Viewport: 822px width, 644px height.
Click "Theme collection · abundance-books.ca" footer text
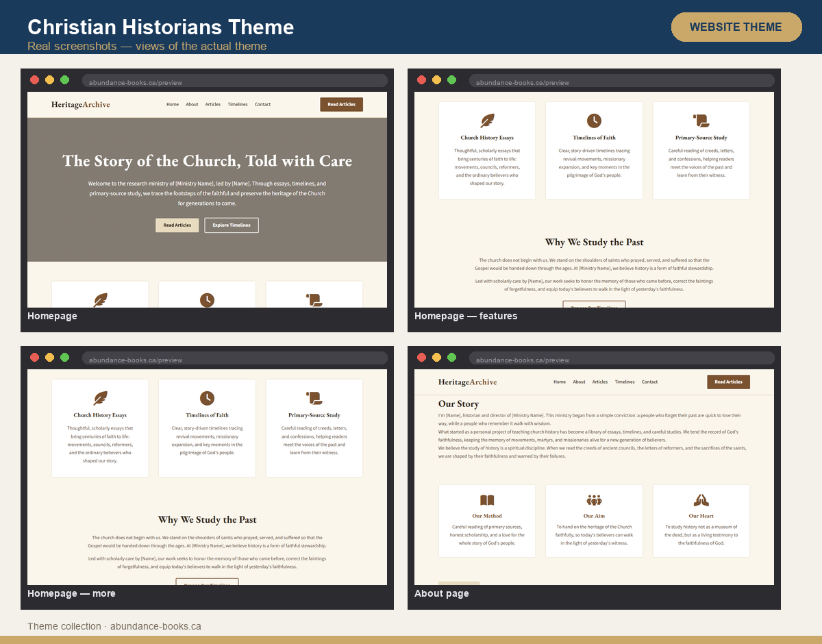click(114, 626)
